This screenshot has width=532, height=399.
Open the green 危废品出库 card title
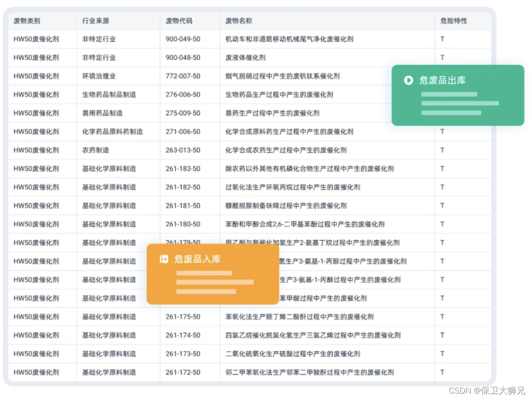coord(443,80)
